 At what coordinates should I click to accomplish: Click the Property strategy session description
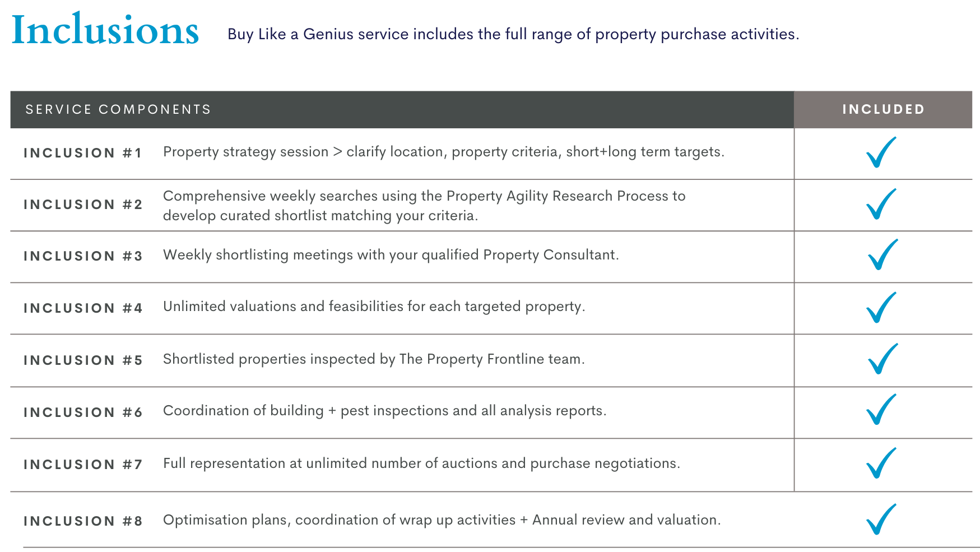point(443,152)
